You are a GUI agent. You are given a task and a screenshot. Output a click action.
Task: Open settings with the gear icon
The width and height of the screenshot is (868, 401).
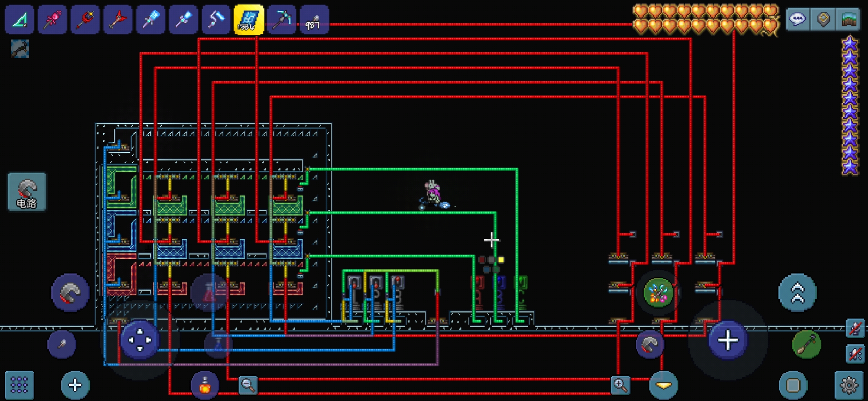pyautogui.click(x=849, y=385)
